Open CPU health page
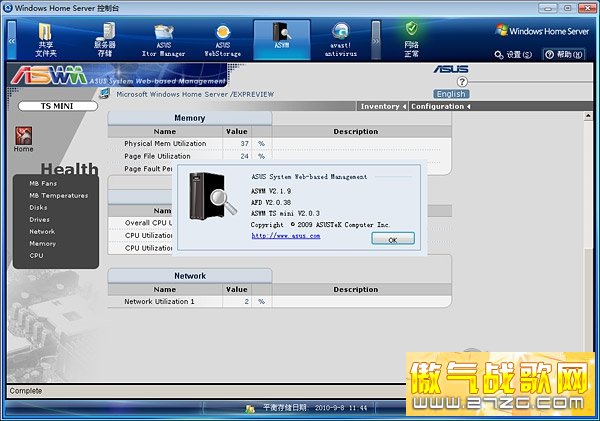The image size is (600, 421). point(36,256)
